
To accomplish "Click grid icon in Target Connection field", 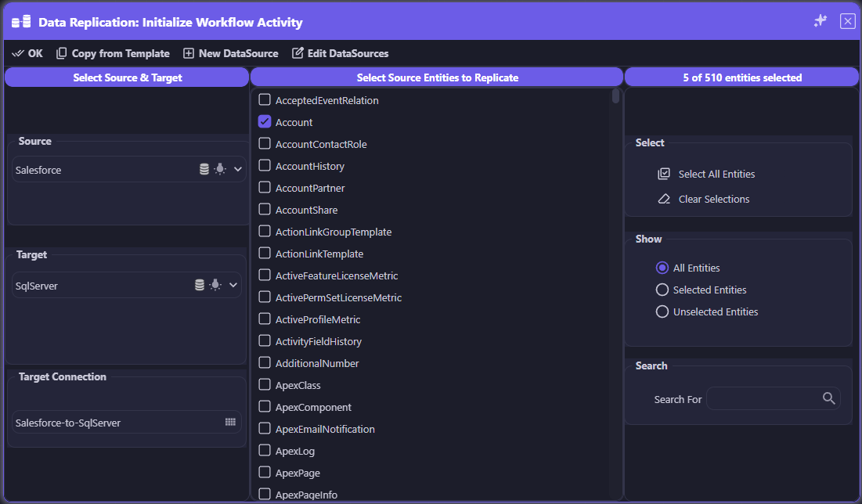I will [x=230, y=422].
